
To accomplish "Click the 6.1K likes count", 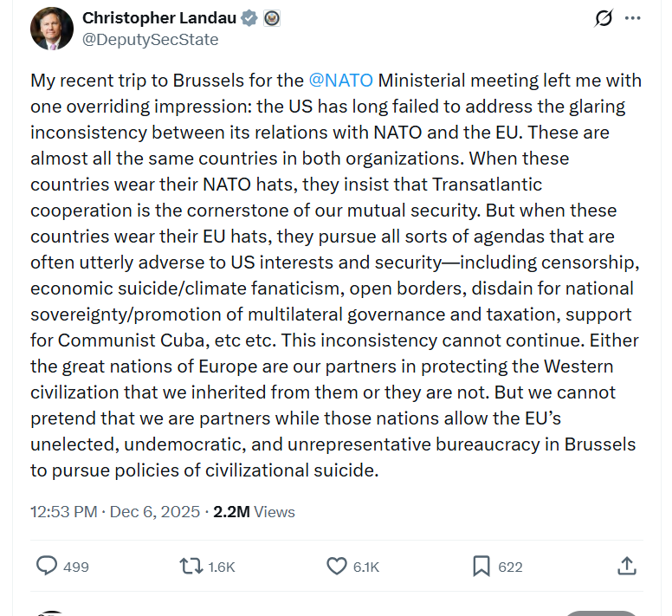I will (x=365, y=567).
